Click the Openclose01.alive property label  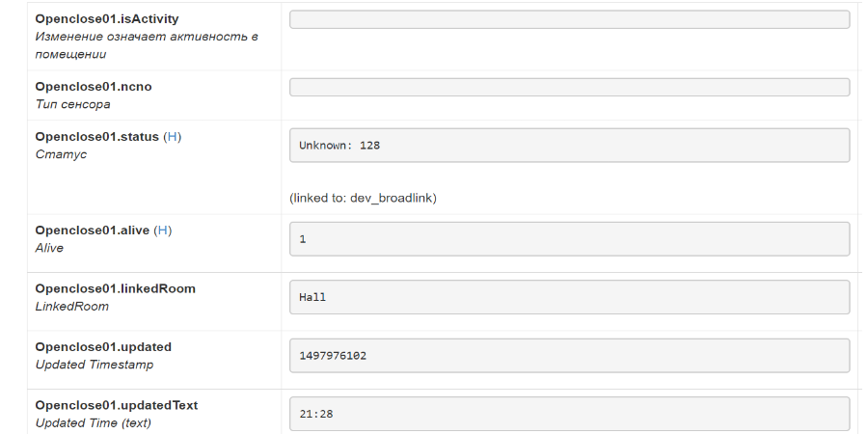(93, 230)
